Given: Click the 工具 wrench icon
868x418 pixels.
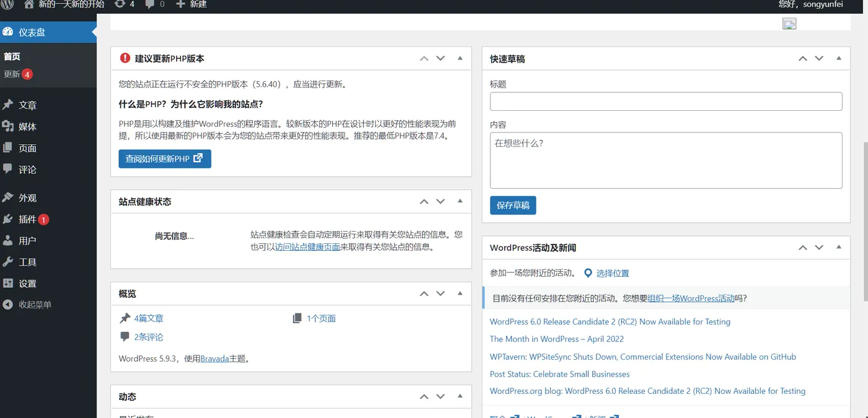Looking at the screenshot, I should pyautogui.click(x=8, y=262).
